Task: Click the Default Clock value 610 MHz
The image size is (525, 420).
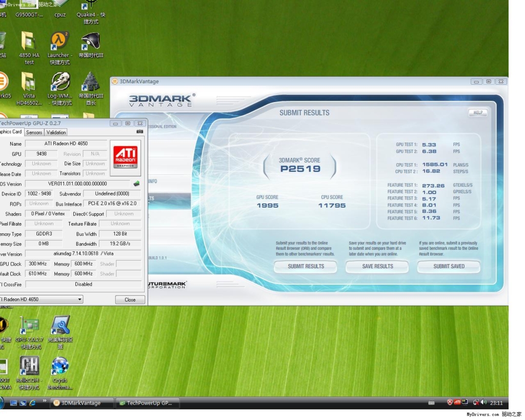Action: click(x=37, y=274)
